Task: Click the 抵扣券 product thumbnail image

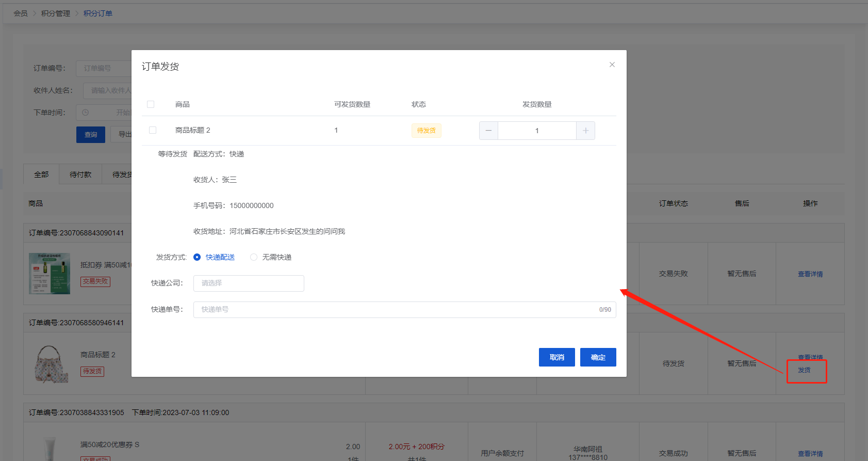Action: pyautogui.click(x=50, y=274)
